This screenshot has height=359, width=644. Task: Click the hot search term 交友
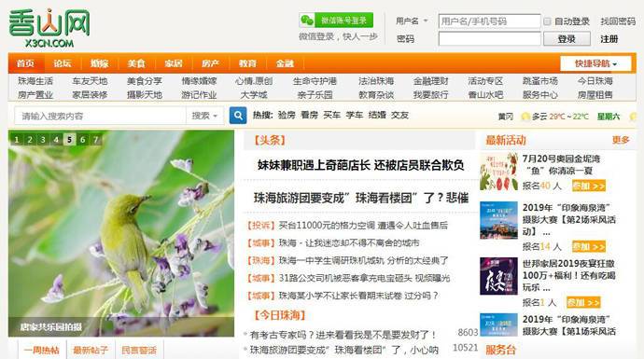pos(399,116)
